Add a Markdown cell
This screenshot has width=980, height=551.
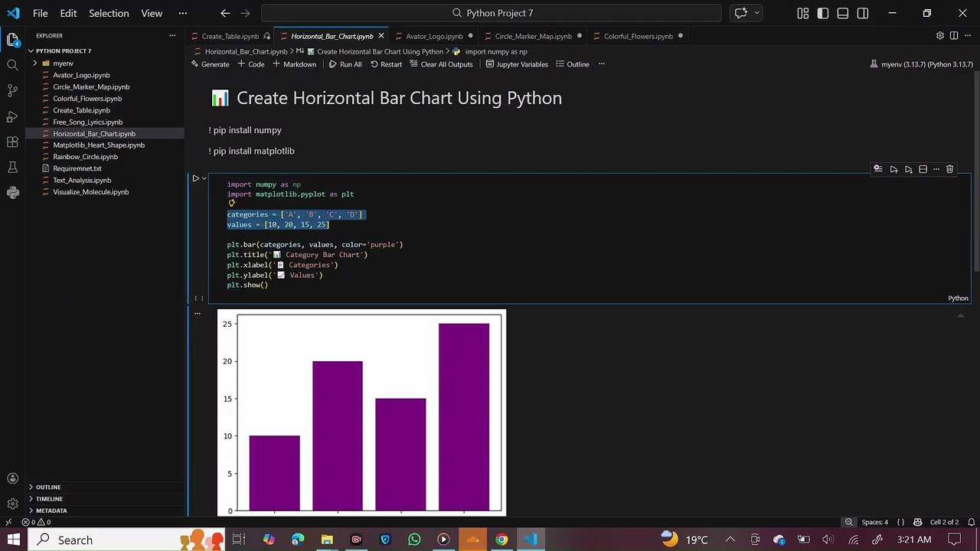294,64
